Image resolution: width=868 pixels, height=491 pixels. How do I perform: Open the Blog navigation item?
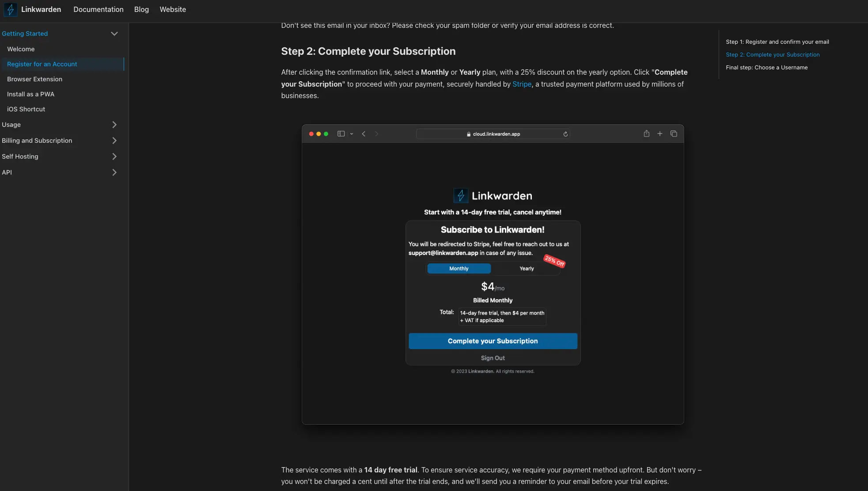coord(141,9)
